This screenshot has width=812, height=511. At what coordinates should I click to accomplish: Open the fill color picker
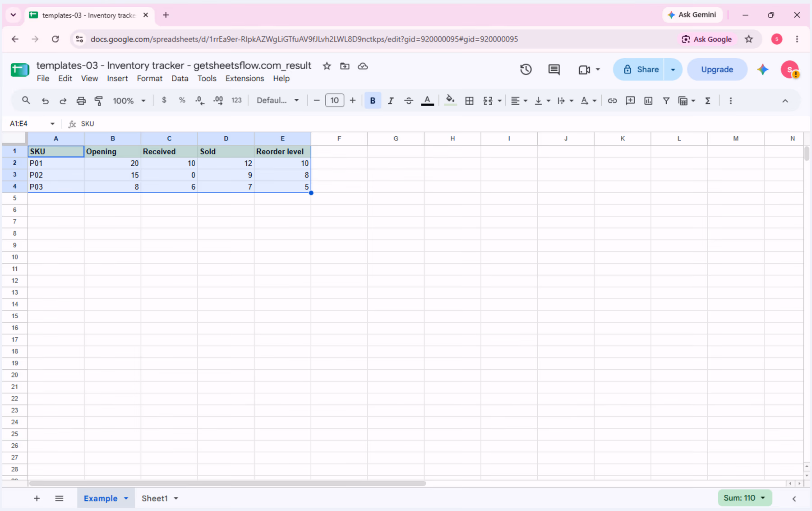coord(450,101)
